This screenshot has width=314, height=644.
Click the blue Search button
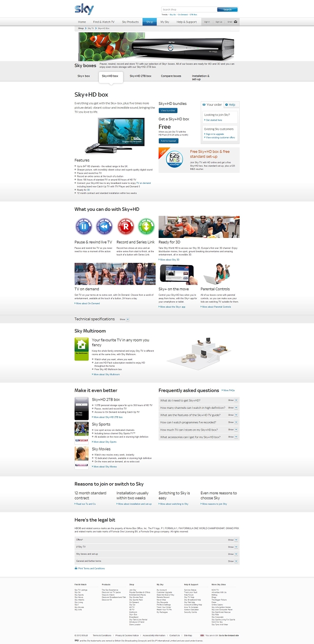point(227,9)
